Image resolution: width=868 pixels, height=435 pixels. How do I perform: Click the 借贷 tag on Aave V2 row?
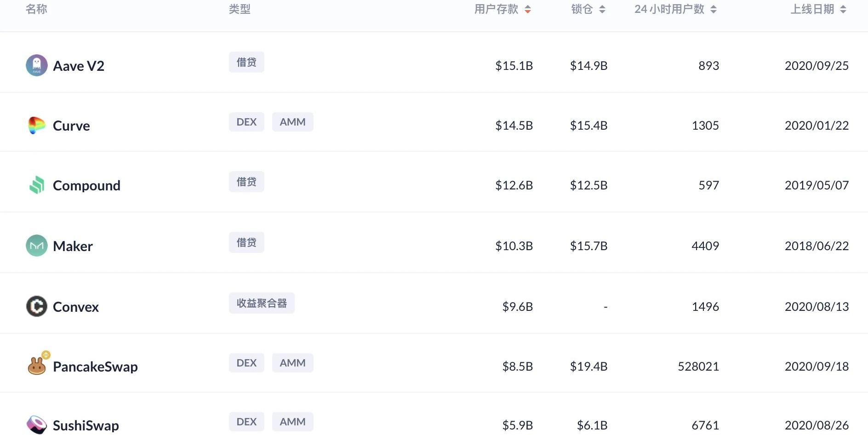[246, 62]
